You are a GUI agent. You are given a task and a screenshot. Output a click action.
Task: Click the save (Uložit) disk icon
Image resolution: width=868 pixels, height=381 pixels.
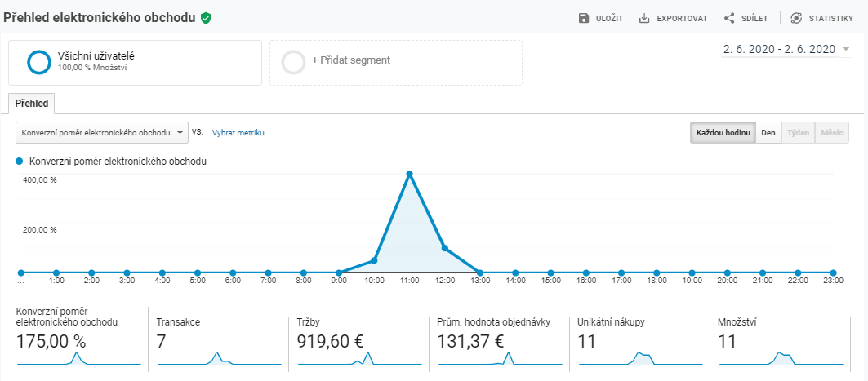click(584, 18)
